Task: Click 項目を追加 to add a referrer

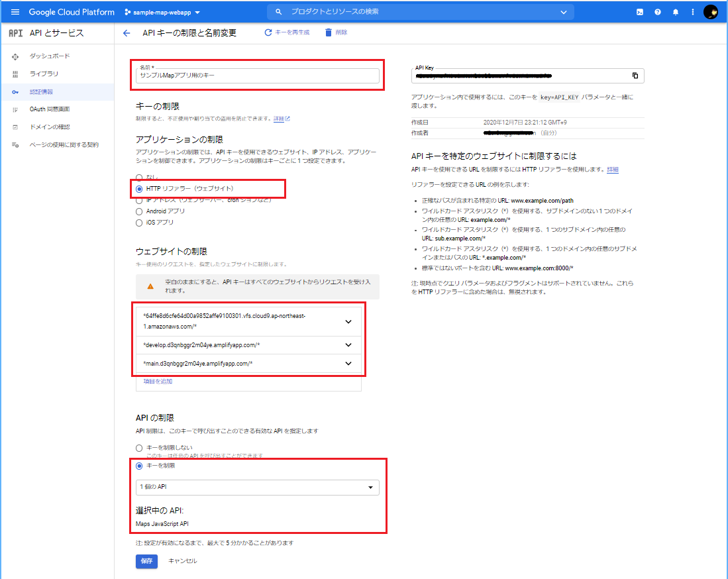Action: [158, 381]
